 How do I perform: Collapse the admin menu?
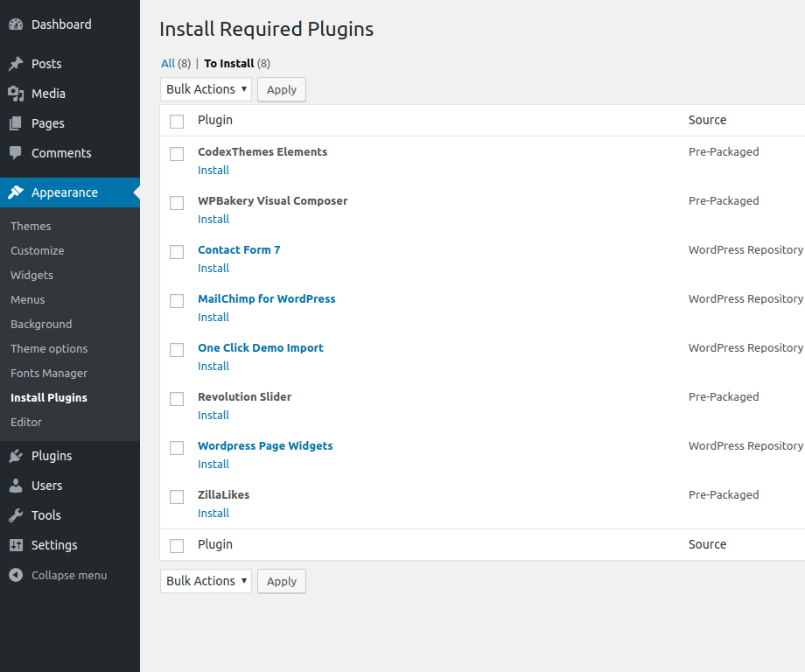57,575
